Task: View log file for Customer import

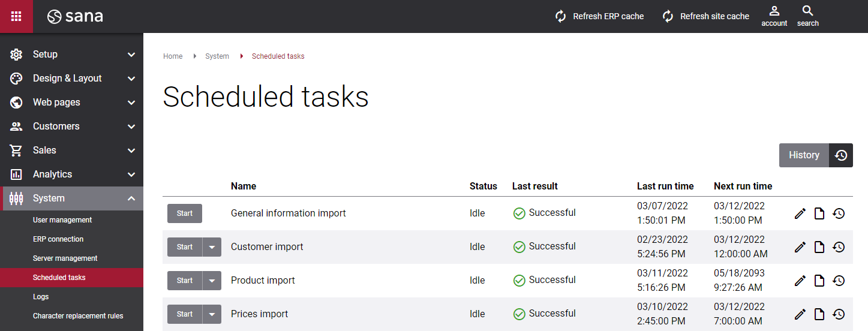Action: click(819, 247)
